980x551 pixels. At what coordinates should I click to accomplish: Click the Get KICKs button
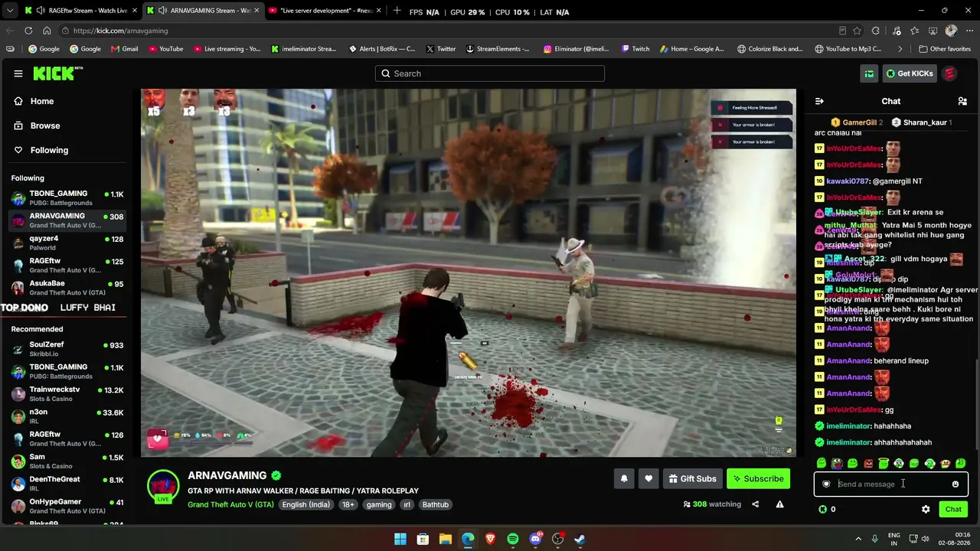click(910, 73)
